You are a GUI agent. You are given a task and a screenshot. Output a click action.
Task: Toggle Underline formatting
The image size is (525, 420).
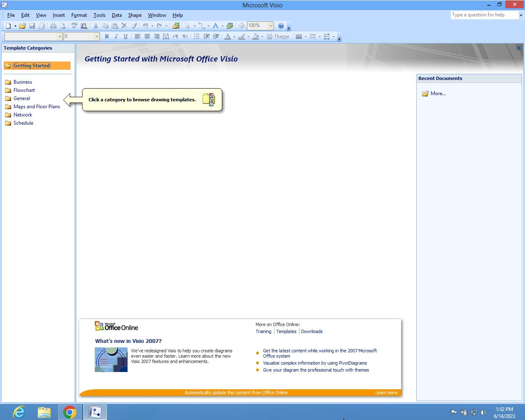pos(126,37)
